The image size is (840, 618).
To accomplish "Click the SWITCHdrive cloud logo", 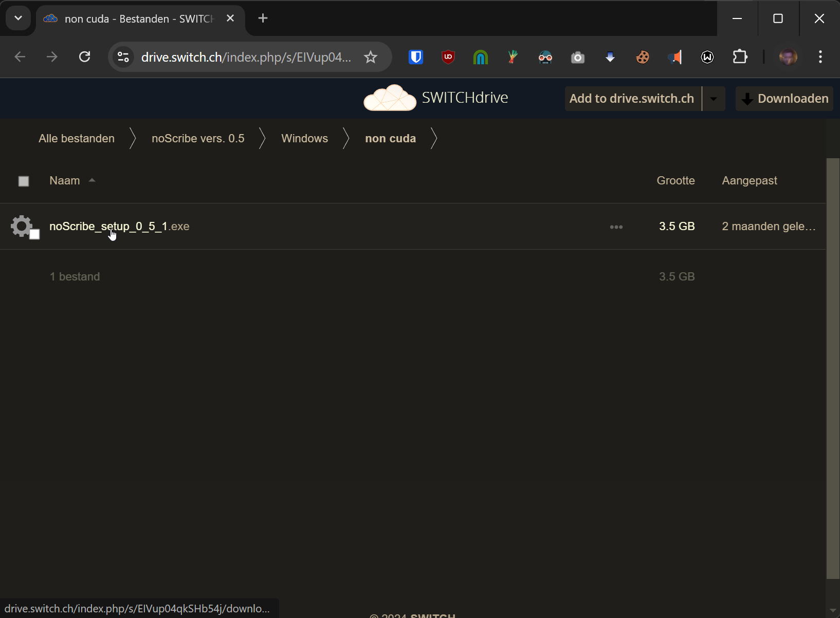I will [x=390, y=98].
